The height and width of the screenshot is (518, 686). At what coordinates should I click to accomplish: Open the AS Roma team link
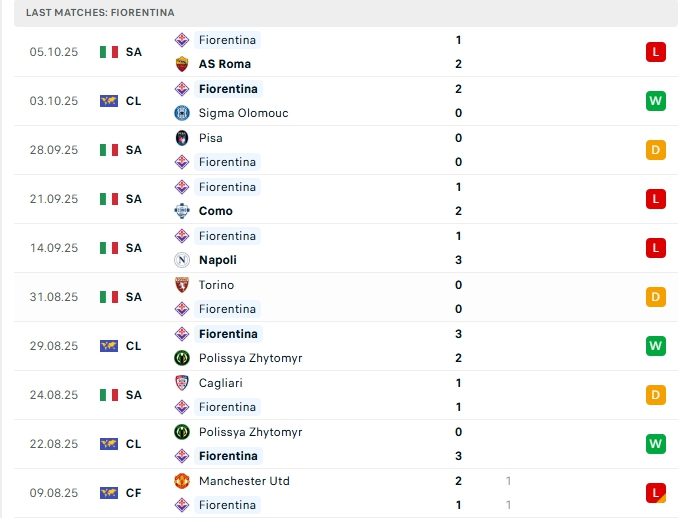(x=224, y=64)
